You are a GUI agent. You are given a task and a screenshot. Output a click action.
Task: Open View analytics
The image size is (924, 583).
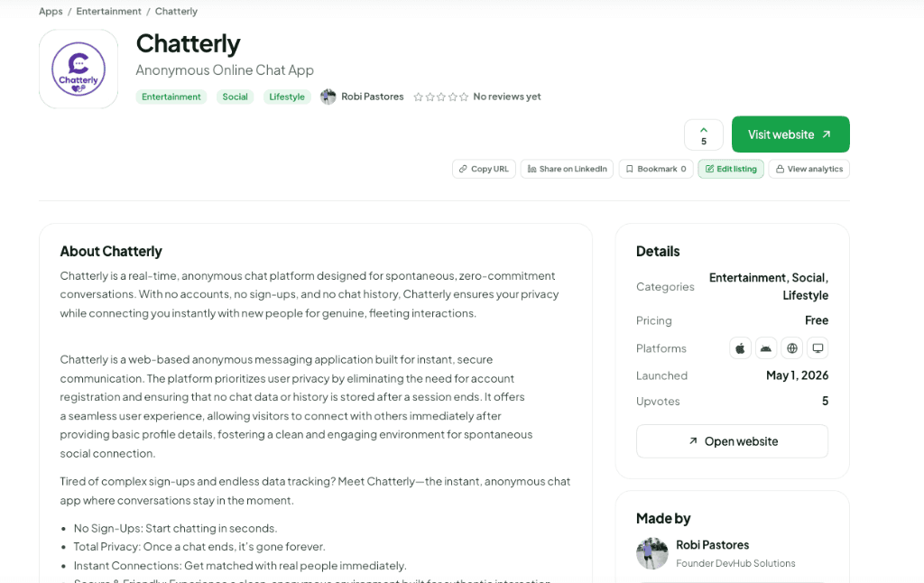click(x=809, y=169)
